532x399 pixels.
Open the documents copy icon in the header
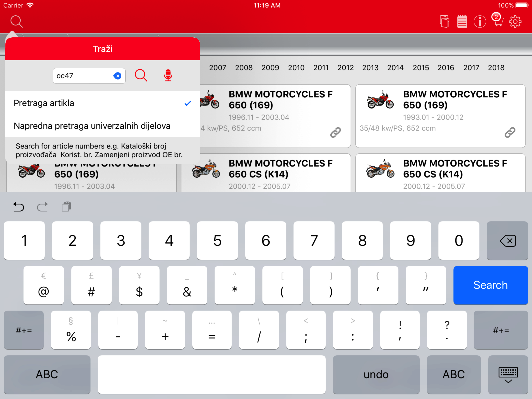444,22
